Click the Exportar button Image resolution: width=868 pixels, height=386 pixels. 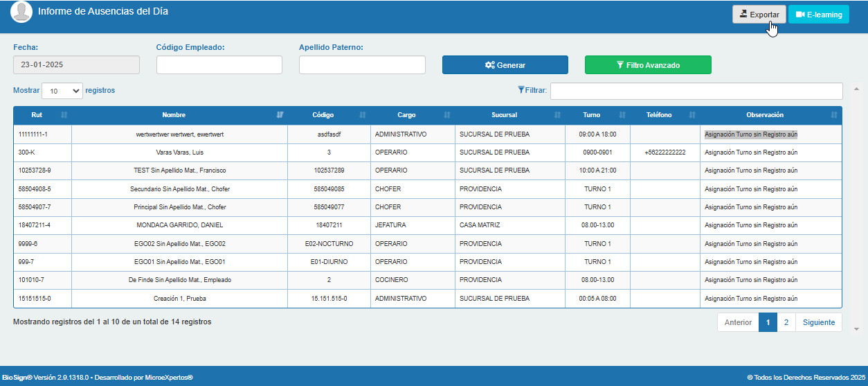click(759, 15)
